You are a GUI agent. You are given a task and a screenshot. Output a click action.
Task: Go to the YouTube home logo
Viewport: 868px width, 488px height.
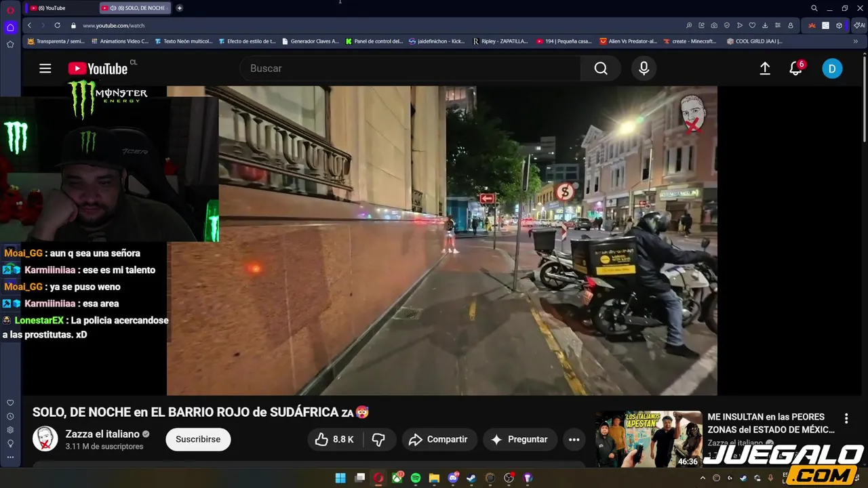[x=98, y=68]
